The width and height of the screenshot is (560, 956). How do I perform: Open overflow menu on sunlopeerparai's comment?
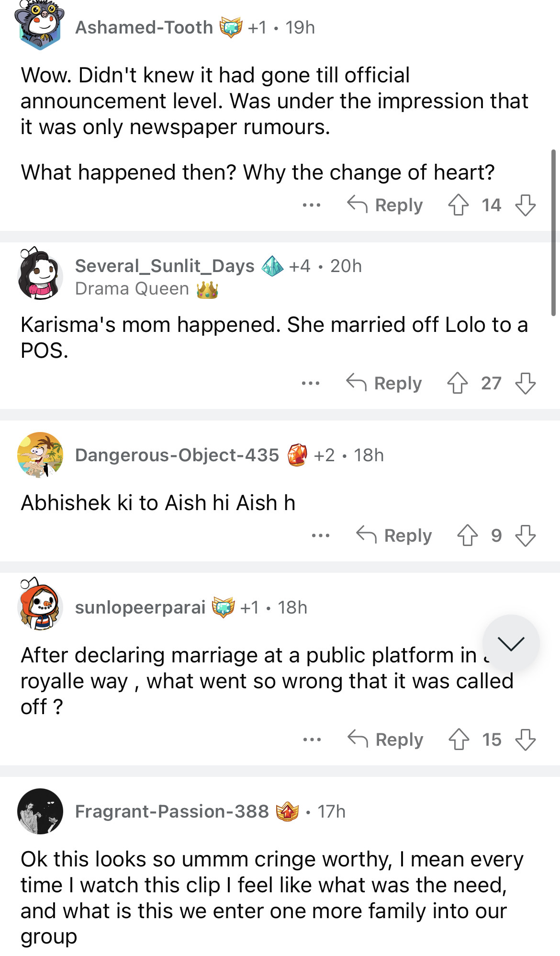(x=312, y=740)
